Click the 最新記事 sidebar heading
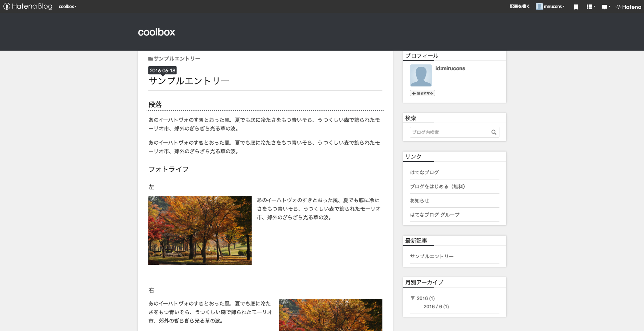This screenshot has height=331, width=644. [416, 241]
